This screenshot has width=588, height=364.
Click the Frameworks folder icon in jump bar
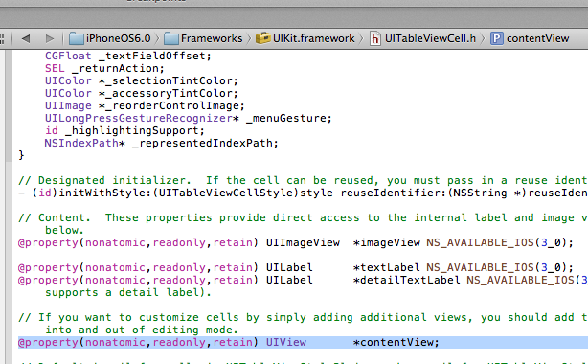click(x=171, y=38)
